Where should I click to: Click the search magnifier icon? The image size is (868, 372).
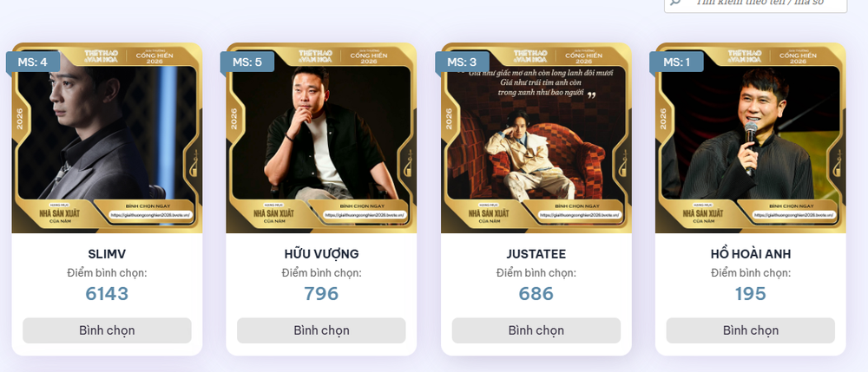[676, 3]
